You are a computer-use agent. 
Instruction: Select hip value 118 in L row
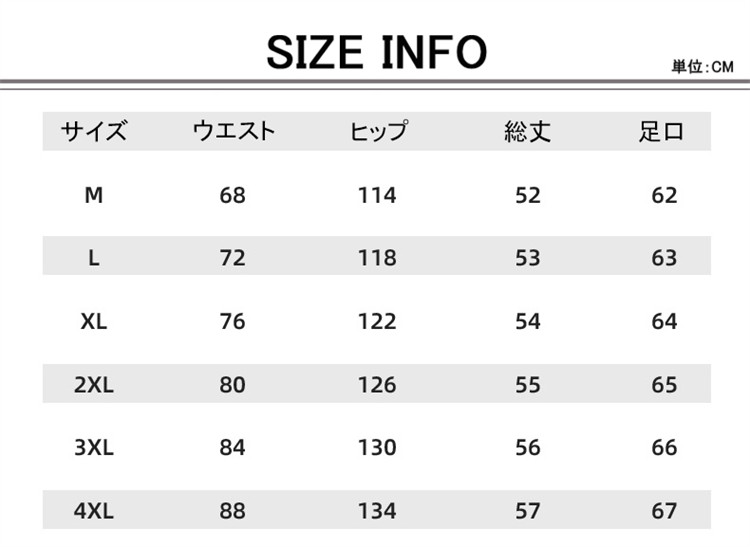pyautogui.click(x=377, y=258)
